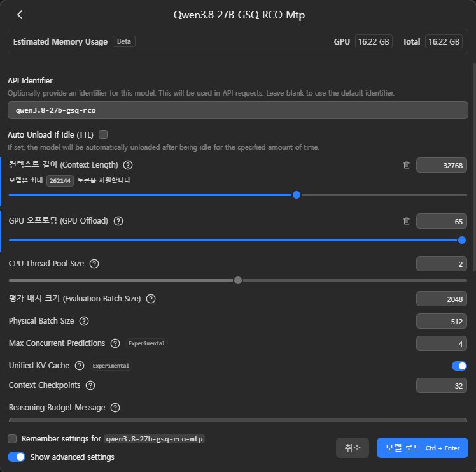Viewport: 476px width, 472px height.
Task: Click the settings panel vertical scrollbar
Action: click(474, 167)
